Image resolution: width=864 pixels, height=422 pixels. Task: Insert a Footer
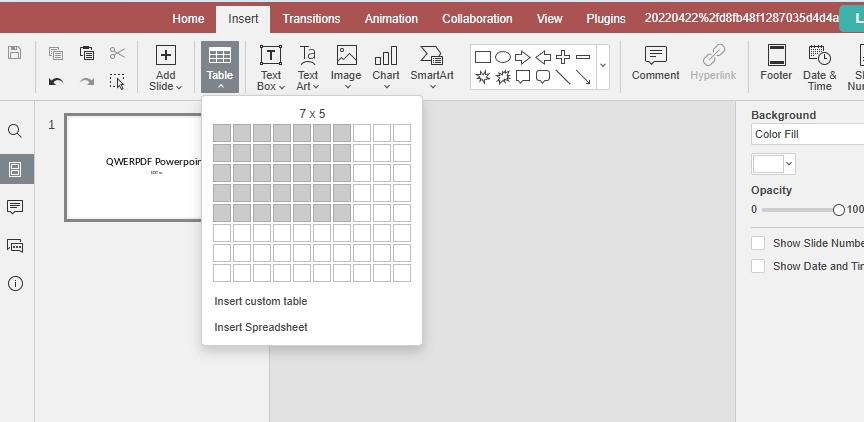(776, 63)
